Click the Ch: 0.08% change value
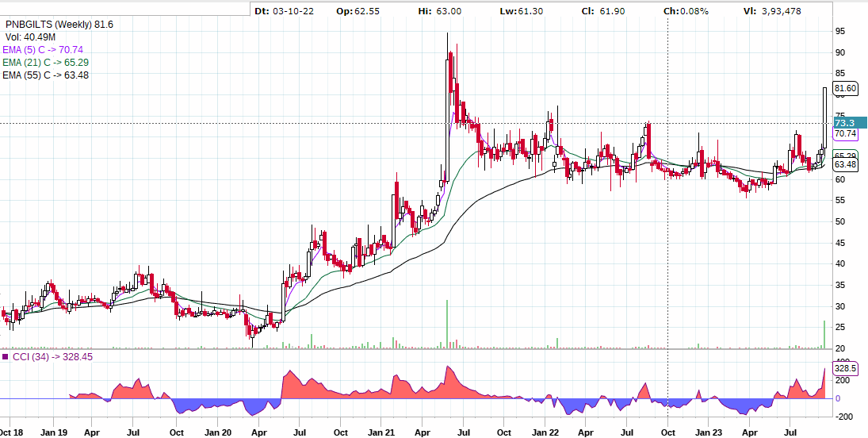 pos(686,10)
